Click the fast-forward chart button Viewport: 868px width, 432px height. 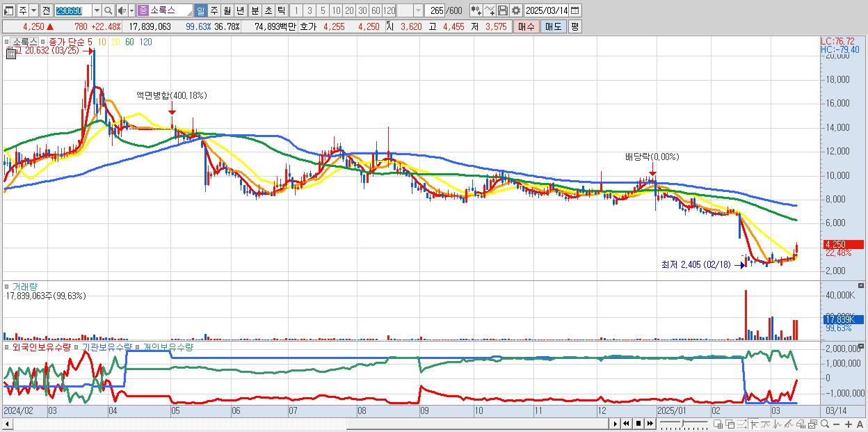[x=650, y=424]
